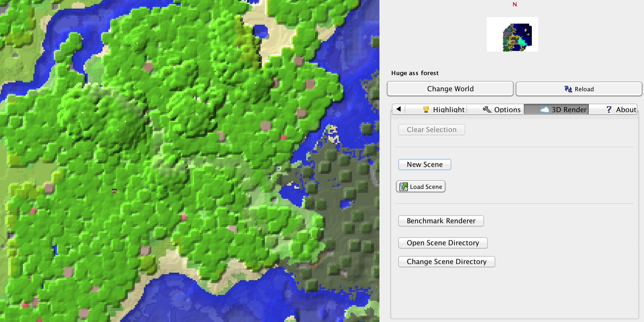The image size is (644, 322).
Task: Click the cyan ice area in the minimap
Action: [523, 42]
